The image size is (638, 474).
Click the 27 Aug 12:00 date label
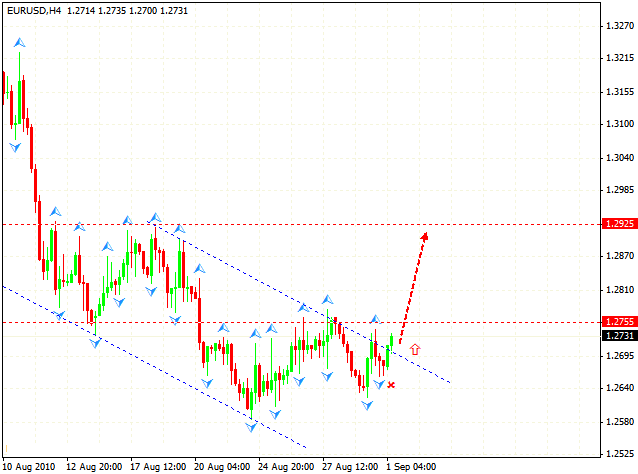350,467
